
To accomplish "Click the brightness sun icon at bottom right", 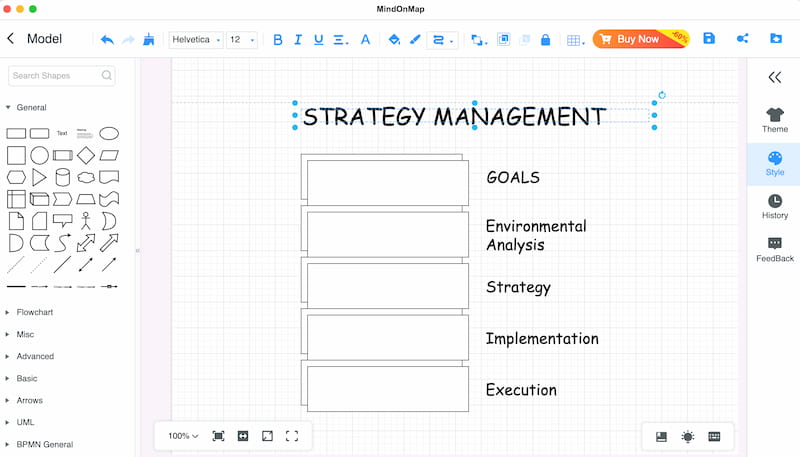I will click(x=687, y=437).
